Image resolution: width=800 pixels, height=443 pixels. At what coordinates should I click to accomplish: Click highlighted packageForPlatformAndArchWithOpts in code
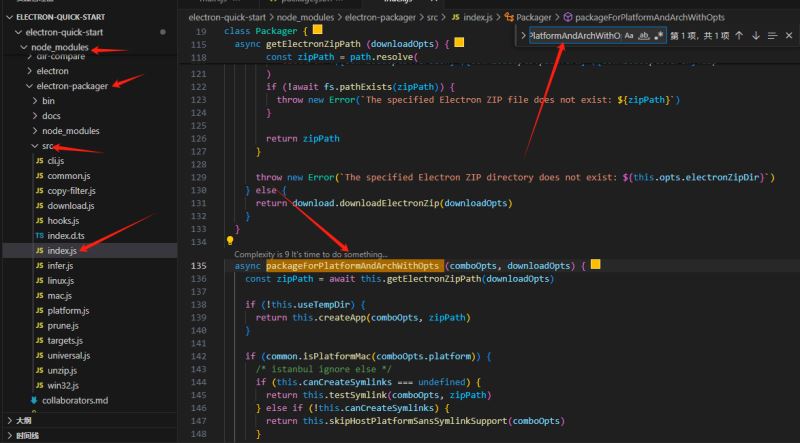coord(353,265)
